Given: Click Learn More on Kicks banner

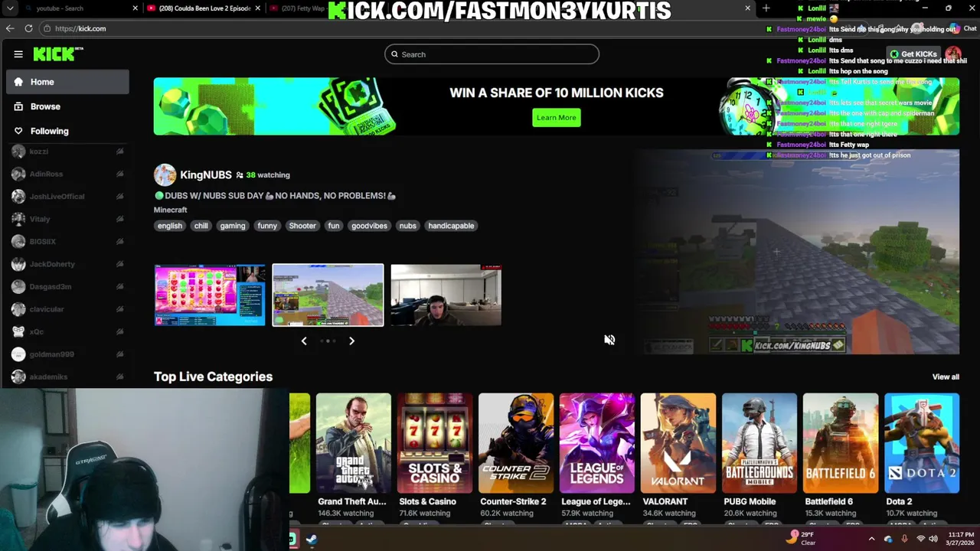Looking at the screenshot, I should click(557, 117).
